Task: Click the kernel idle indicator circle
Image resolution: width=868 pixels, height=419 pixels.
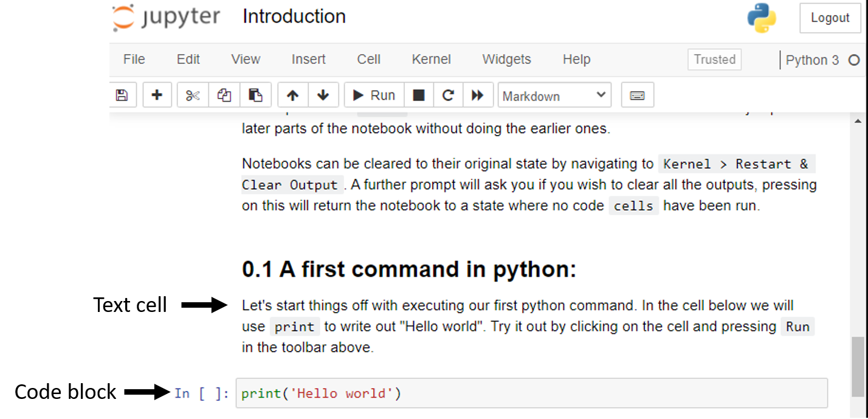Action: tap(854, 60)
